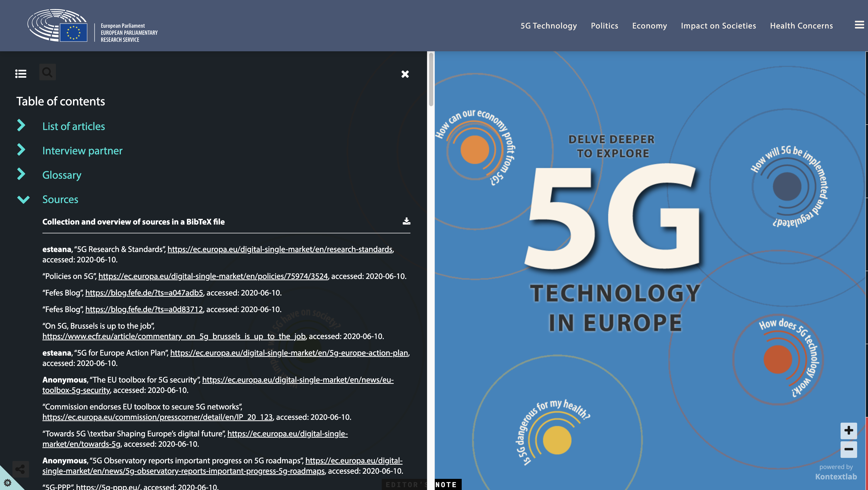Open the search magnifier icon
This screenshot has width=868, height=490.
click(47, 72)
